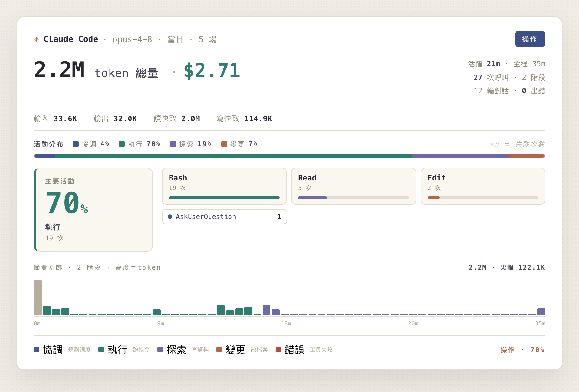Click the 操作 · 70% link at bottom right
The height and width of the screenshot is (392, 579).
522,350
